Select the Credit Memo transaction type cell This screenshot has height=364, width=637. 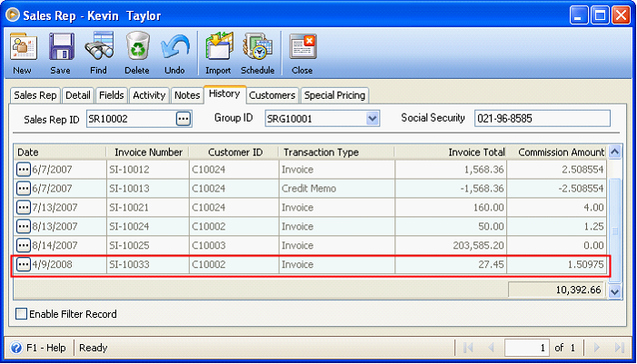click(337, 188)
